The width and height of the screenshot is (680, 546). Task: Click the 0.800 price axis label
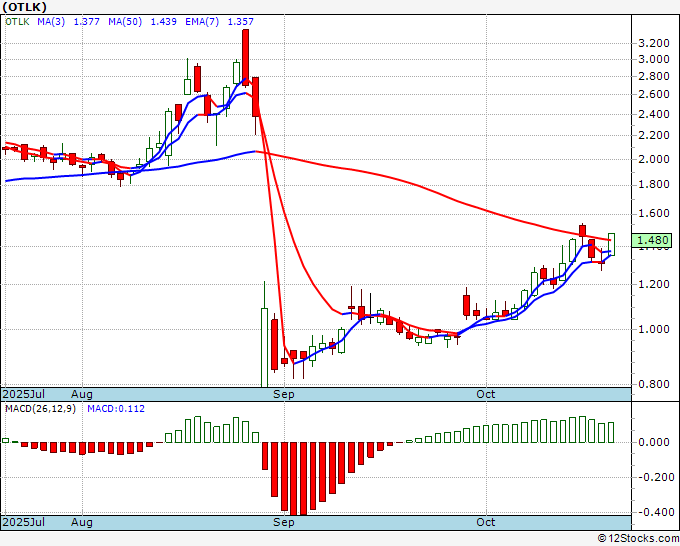(x=654, y=384)
